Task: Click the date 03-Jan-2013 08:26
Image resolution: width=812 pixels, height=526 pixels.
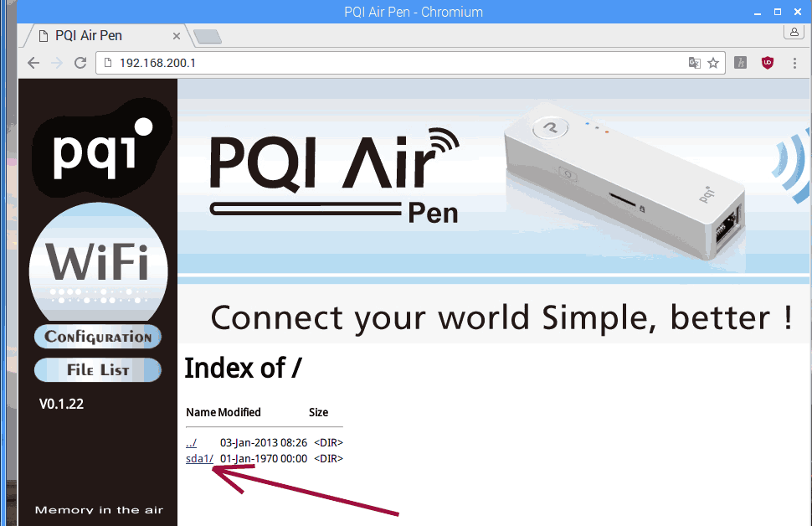Action: click(x=264, y=443)
